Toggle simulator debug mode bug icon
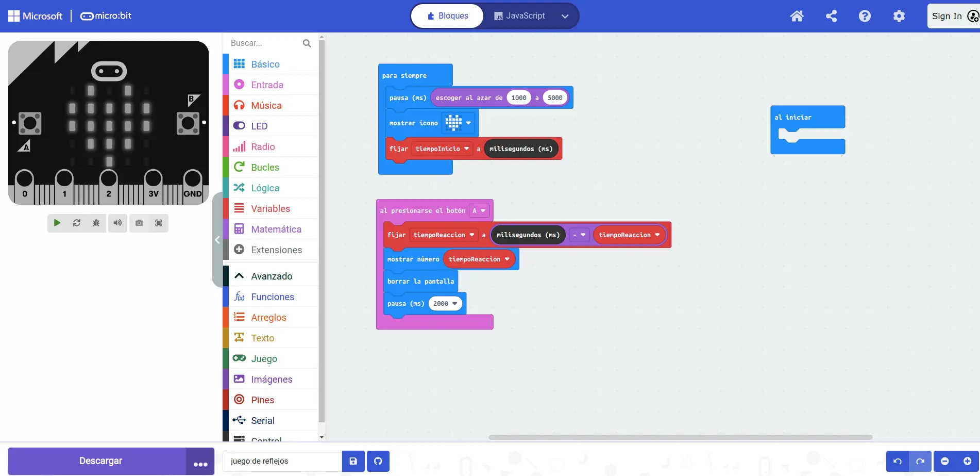The width and height of the screenshot is (980, 476). pyautogui.click(x=96, y=223)
